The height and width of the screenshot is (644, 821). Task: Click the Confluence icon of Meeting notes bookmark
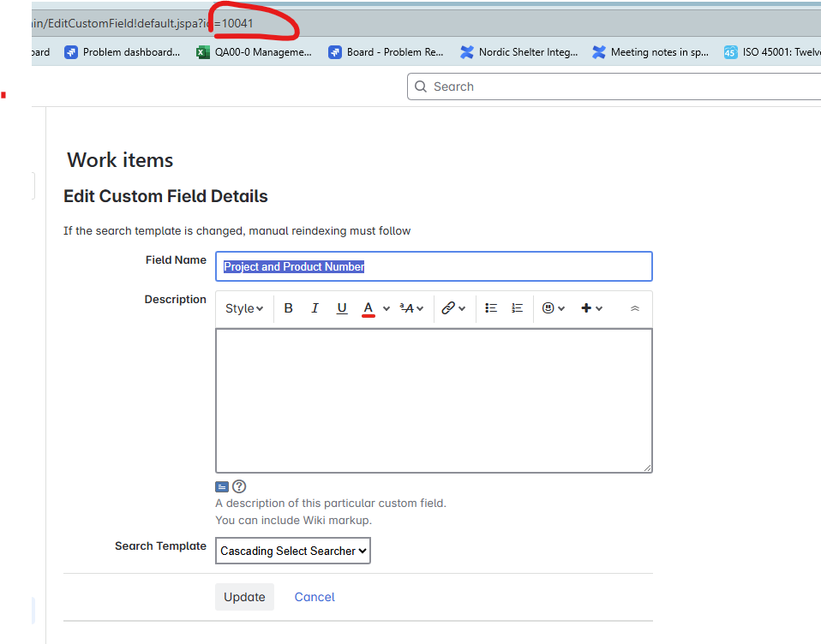pos(599,52)
